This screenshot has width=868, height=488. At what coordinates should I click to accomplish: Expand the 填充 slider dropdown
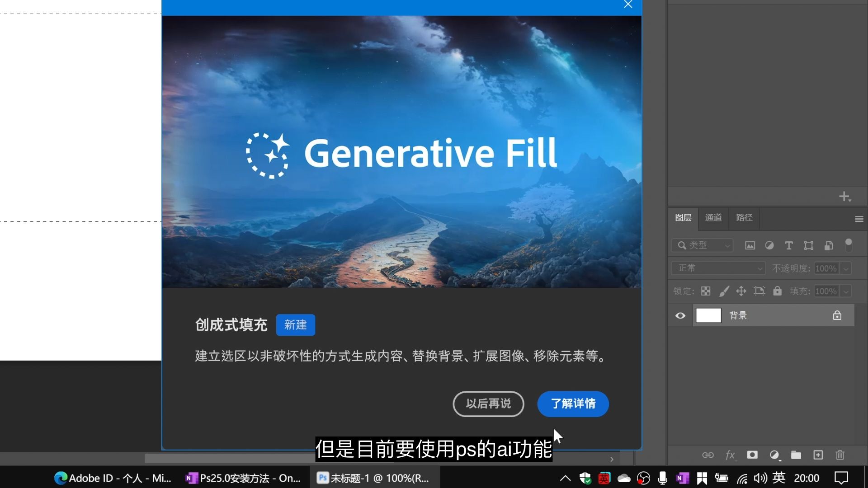tap(846, 291)
